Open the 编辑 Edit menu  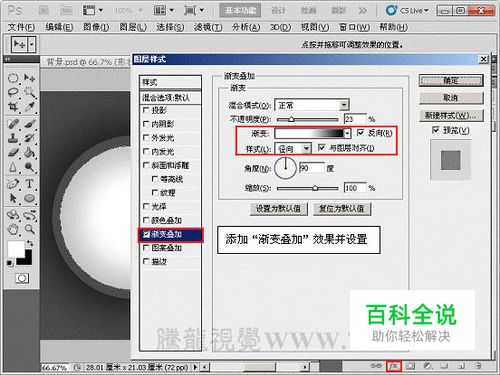pos(59,27)
